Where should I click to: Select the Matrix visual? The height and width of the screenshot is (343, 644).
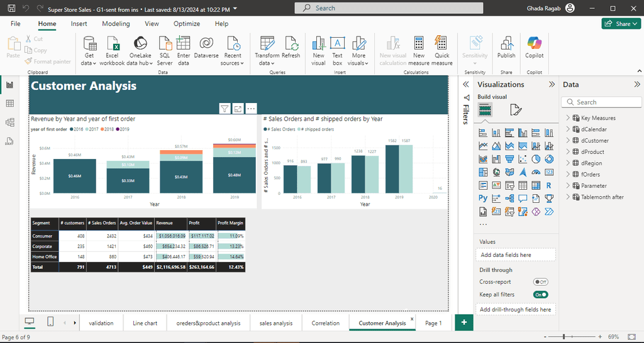(x=536, y=185)
